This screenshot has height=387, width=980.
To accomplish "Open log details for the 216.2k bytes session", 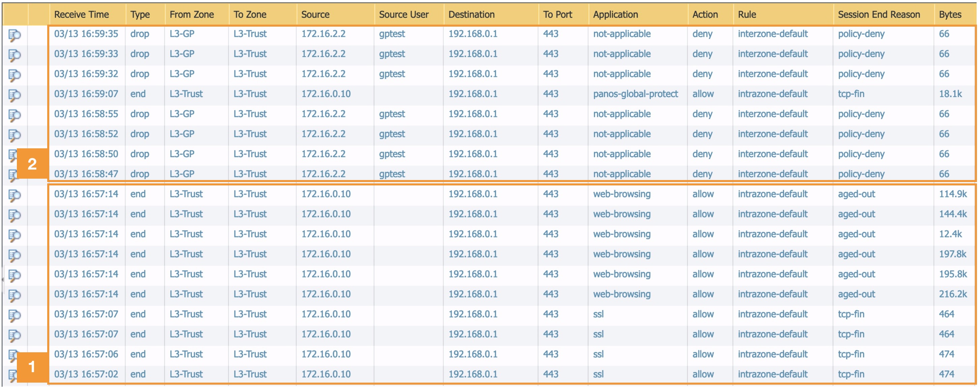I will pyautogui.click(x=15, y=294).
